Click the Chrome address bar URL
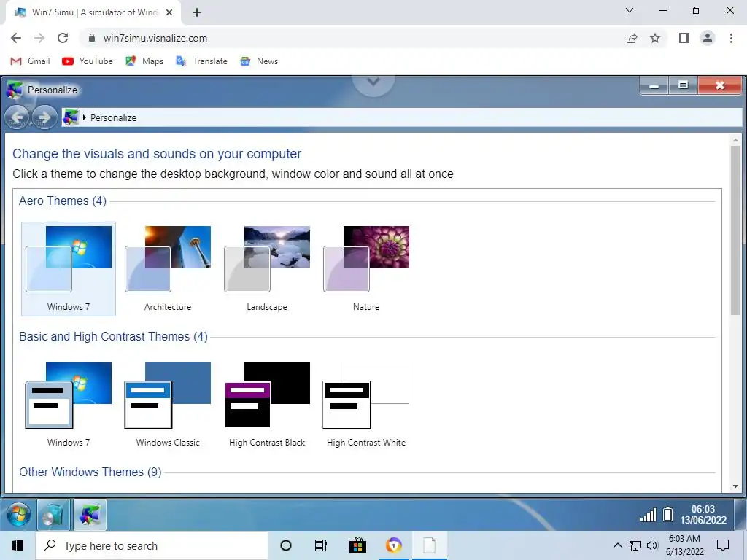This screenshot has height=560, width=747. coord(155,38)
